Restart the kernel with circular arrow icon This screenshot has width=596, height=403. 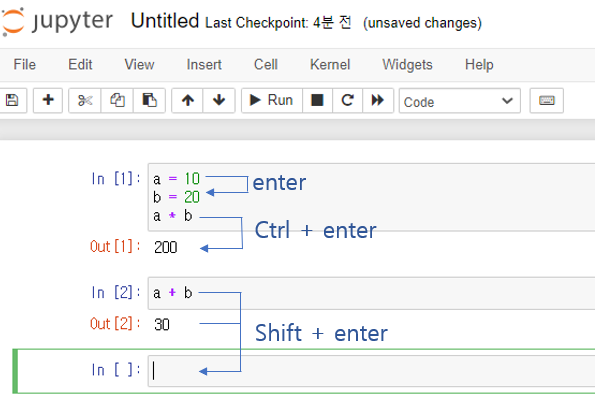(347, 100)
